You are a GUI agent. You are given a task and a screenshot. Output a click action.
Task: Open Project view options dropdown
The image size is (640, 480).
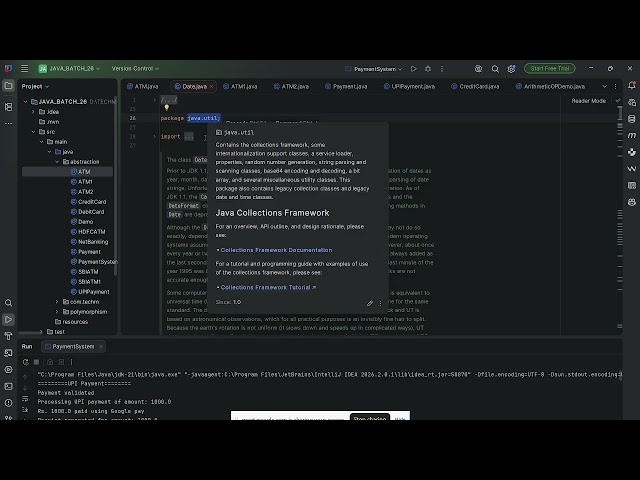(35, 87)
